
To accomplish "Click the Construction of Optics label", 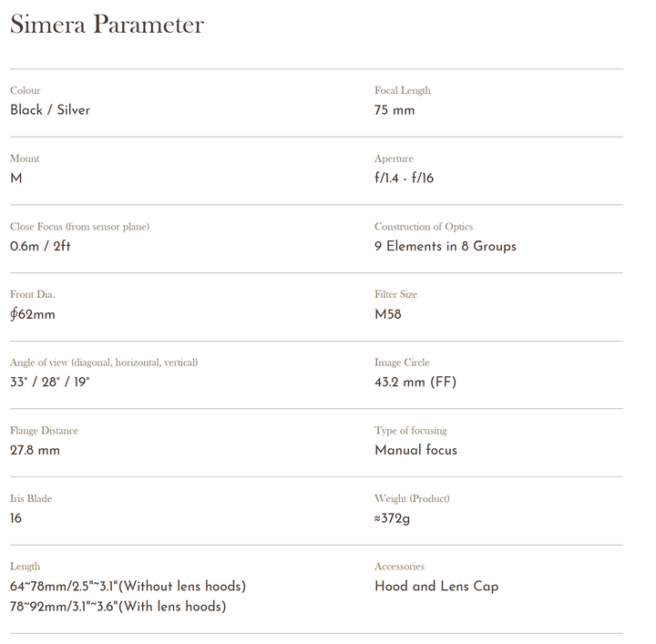I will tap(424, 227).
